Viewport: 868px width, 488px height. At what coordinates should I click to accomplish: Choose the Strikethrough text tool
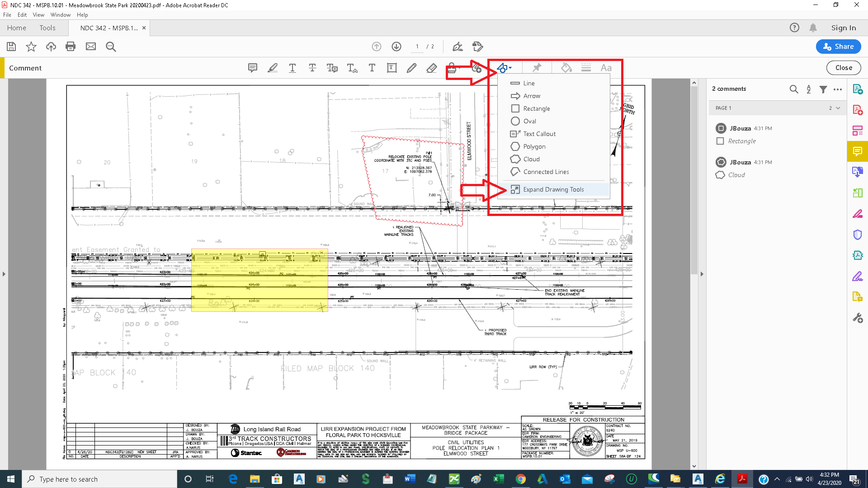312,68
